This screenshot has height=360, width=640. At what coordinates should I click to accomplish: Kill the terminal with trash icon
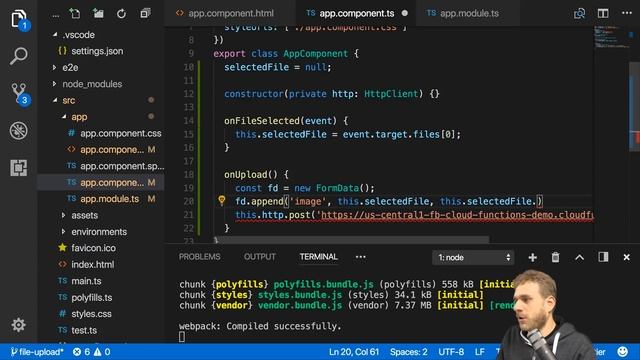(x=556, y=257)
